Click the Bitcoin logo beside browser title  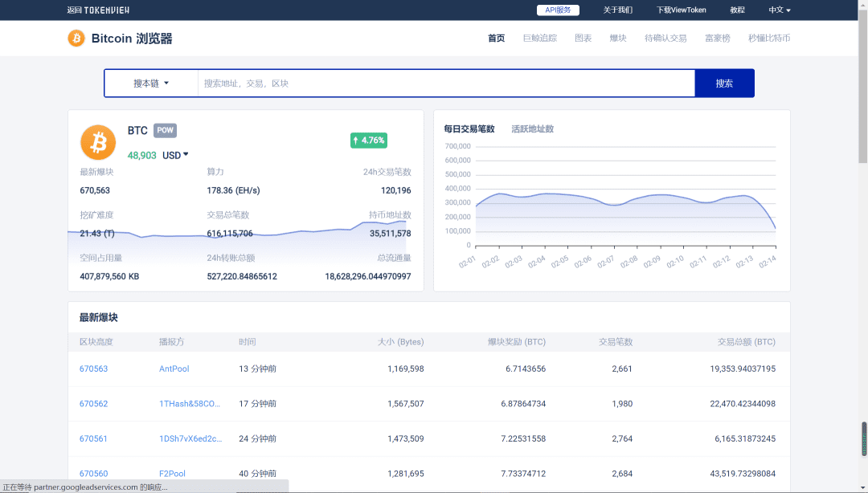[x=76, y=39]
